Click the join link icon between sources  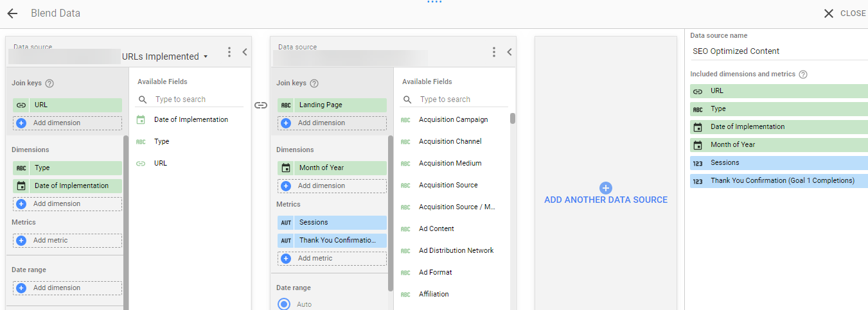point(261,105)
